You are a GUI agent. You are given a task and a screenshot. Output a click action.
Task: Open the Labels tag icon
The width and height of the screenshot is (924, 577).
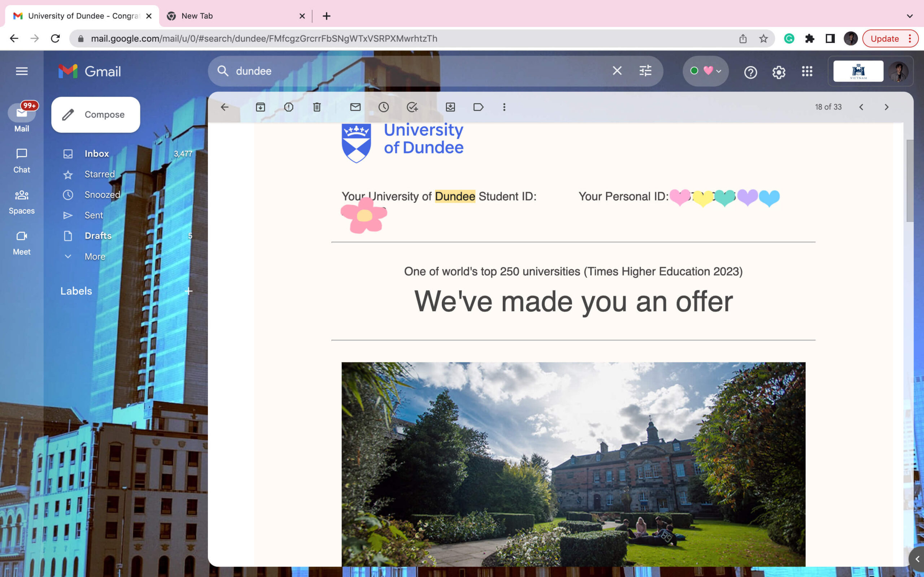(x=478, y=107)
